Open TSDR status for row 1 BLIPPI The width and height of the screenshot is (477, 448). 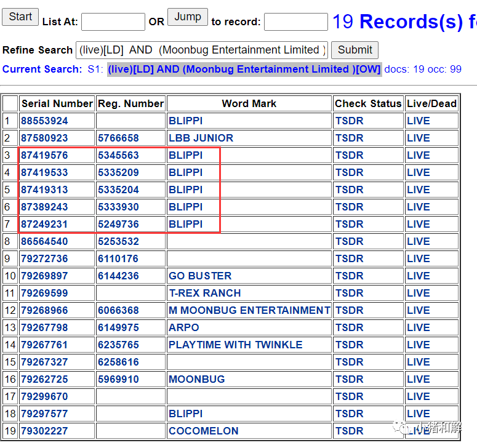point(350,121)
